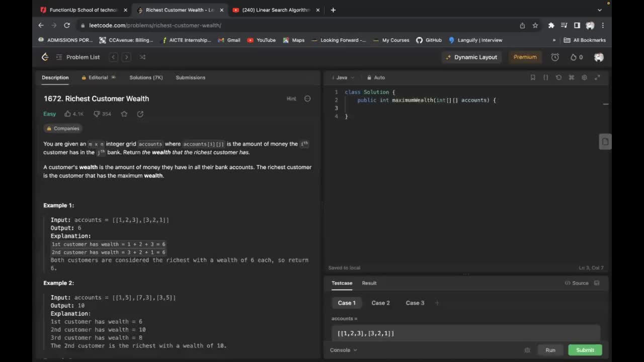Select Case 1 test case
Image resolution: width=644 pixels, height=362 pixels.
(347, 303)
